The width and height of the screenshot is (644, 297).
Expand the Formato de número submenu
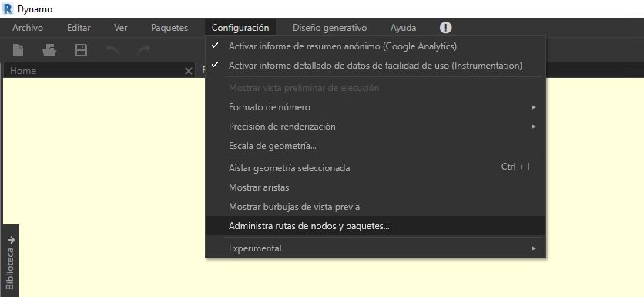coord(375,107)
